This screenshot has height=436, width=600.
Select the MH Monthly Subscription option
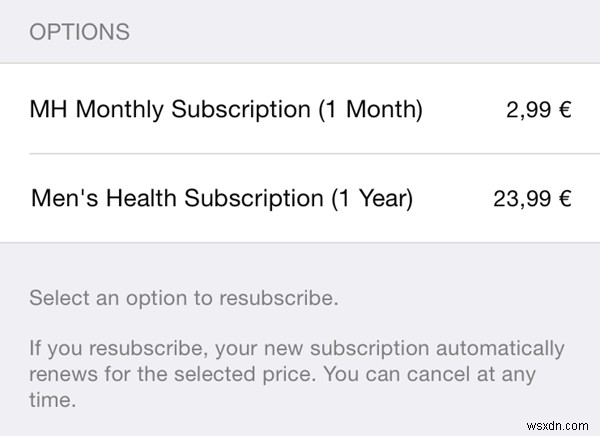300,109
